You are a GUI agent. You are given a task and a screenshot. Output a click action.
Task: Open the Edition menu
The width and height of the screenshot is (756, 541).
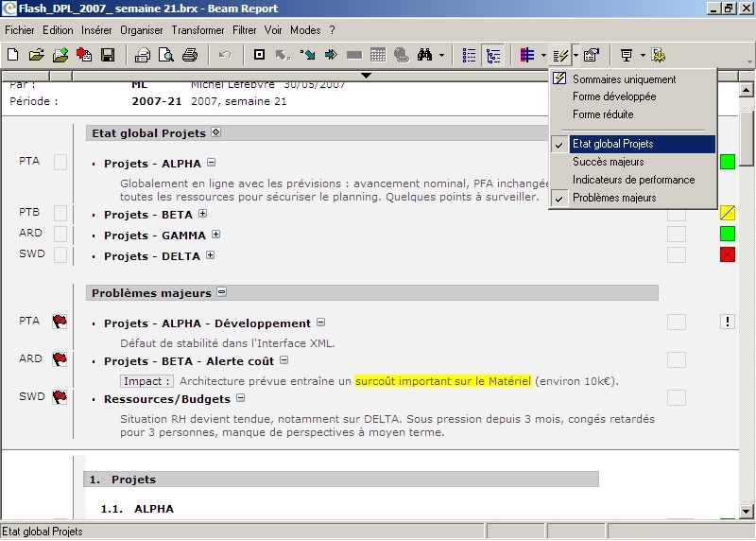pos(58,30)
